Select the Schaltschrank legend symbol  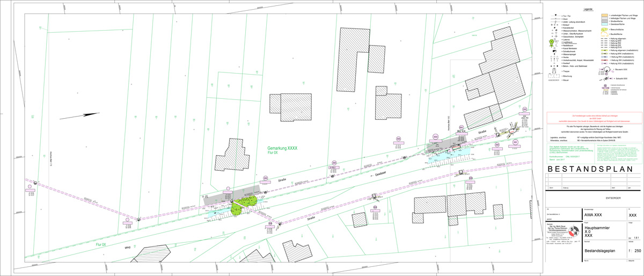click(554, 51)
